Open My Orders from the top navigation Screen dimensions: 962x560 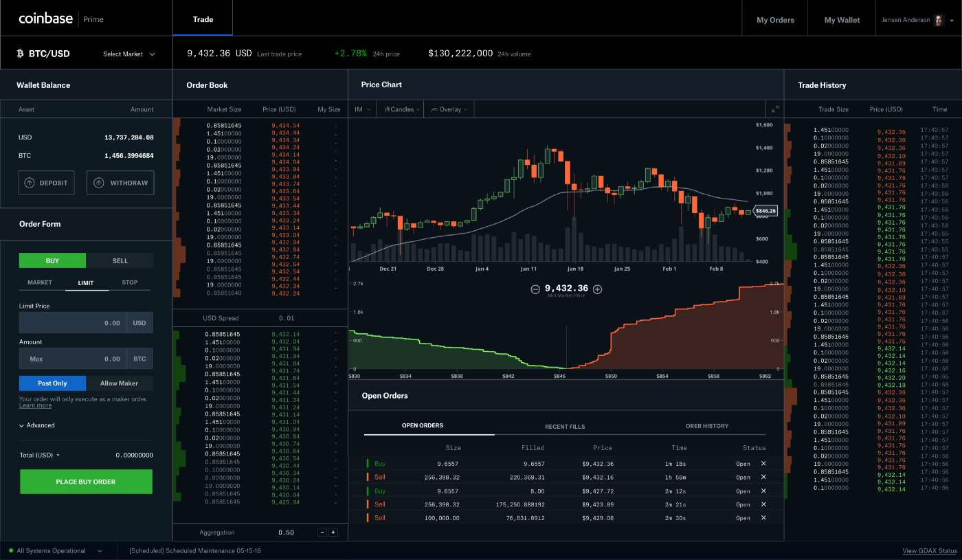tap(774, 20)
